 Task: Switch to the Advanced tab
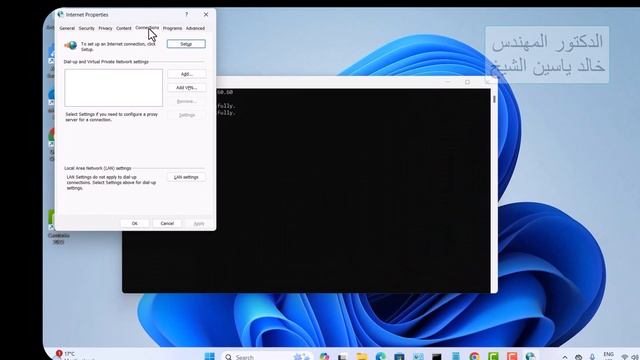(x=195, y=29)
